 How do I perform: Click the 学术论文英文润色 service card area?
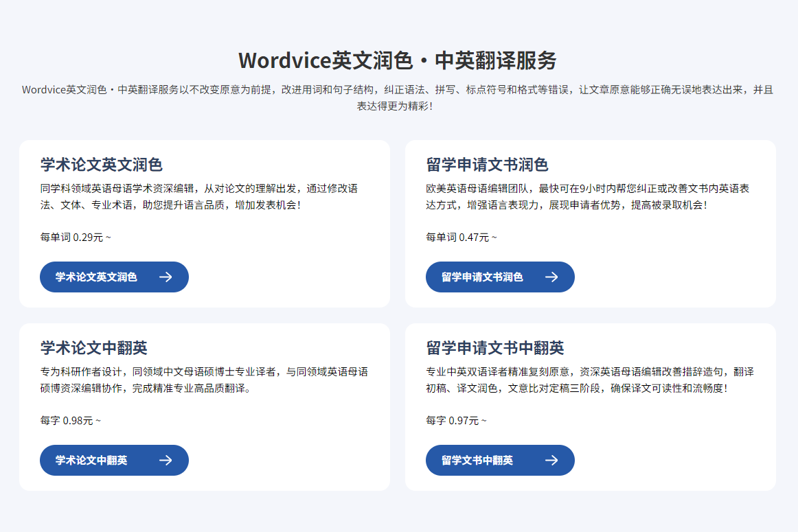[204, 223]
